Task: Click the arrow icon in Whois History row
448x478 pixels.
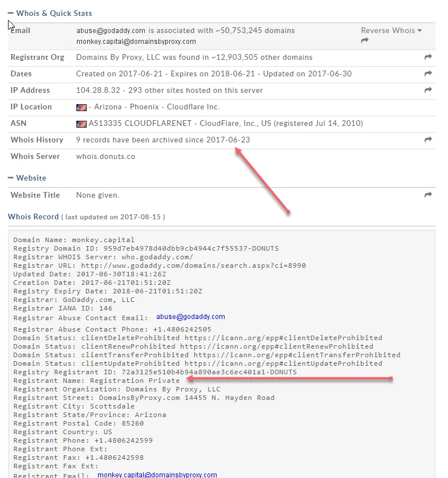Action: click(428, 140)
